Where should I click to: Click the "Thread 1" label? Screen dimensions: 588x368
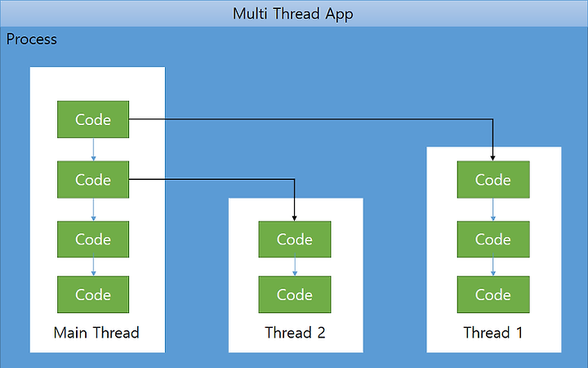point(493,333)
